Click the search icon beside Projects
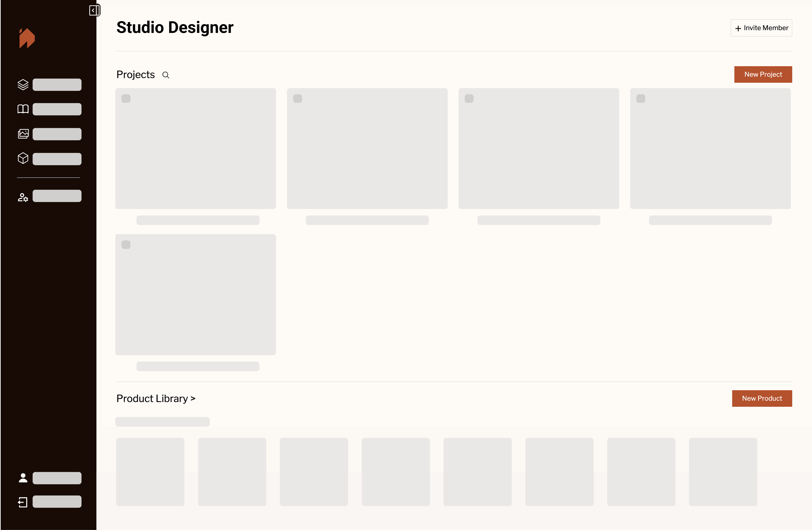This screenshot has width=812, height=530. pos(166,75)
